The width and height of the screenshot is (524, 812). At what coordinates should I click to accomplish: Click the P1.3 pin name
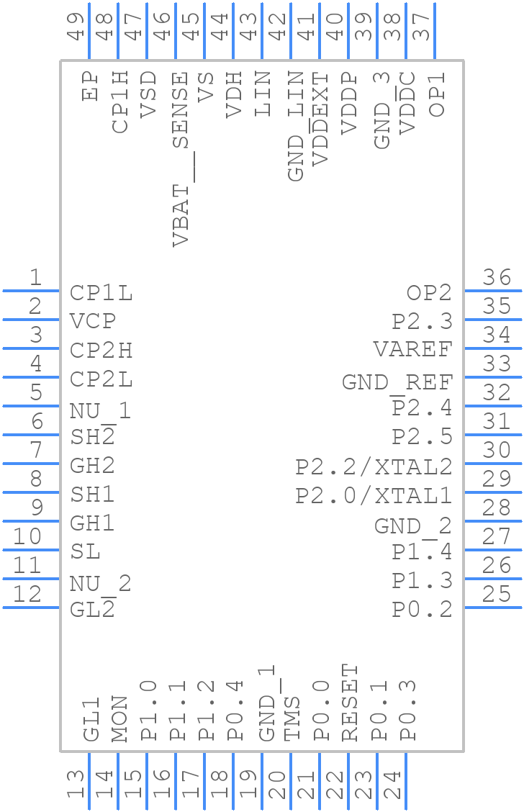click(422, 580)
